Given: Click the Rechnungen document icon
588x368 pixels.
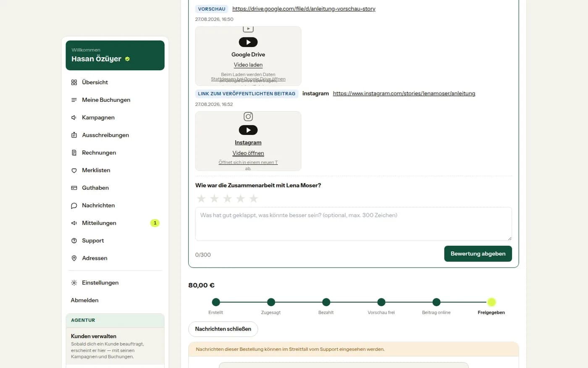Looking at the screenshot, I should tap(74, 153).
